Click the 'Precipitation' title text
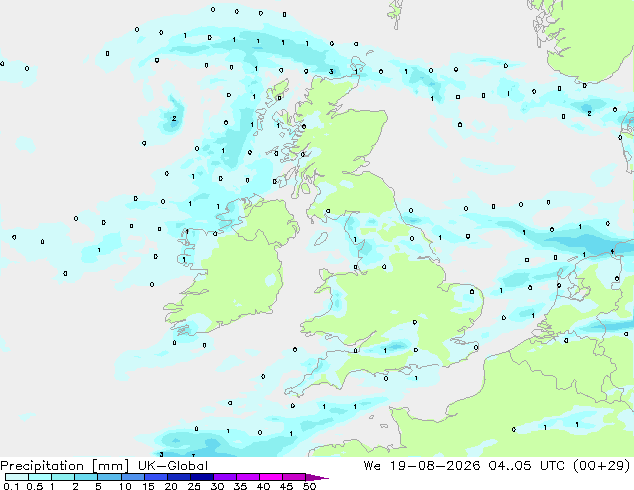This screenshot has height=490, width=634. click(42, 466)
